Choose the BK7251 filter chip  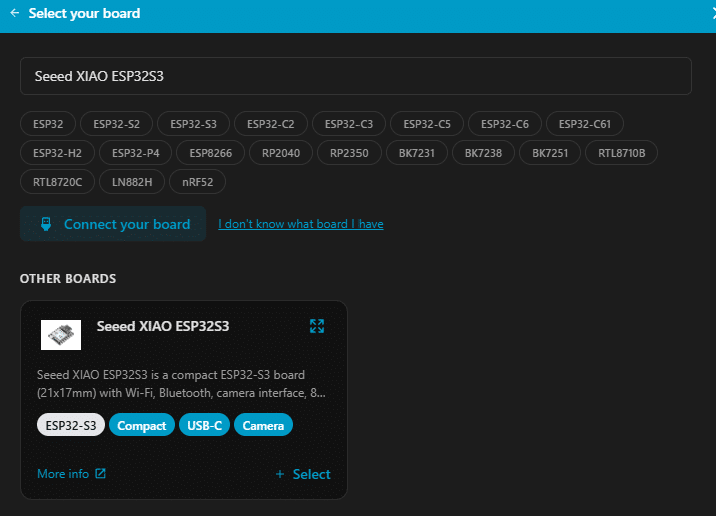[x=550, y=153]
